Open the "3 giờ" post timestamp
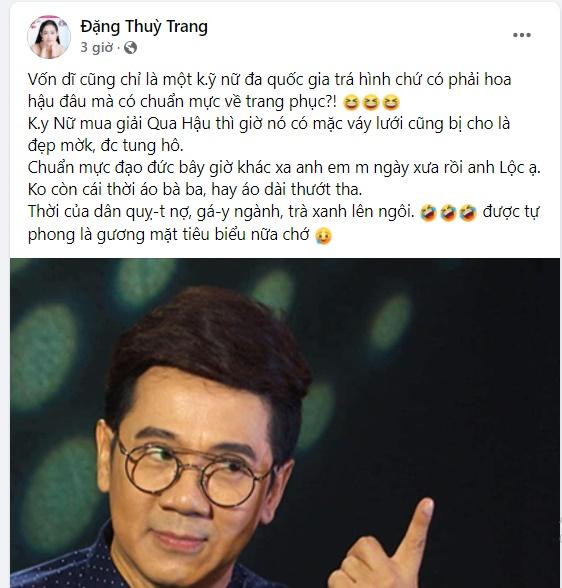The width and height of the screenshot is (562, 588). click(96, 48)
